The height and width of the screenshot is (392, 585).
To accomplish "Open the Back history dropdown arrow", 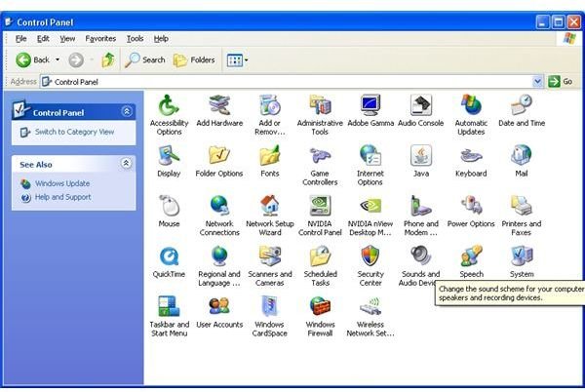I will [58, 60].
